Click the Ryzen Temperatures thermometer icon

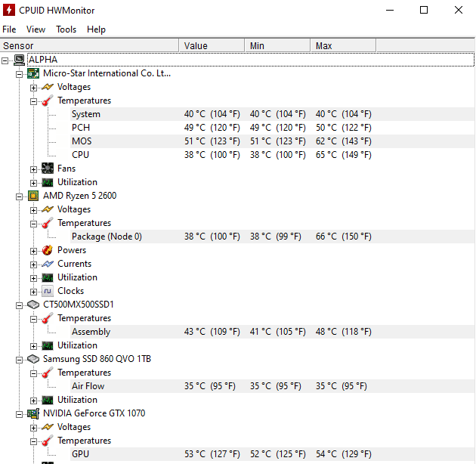(x=48, y=223)
